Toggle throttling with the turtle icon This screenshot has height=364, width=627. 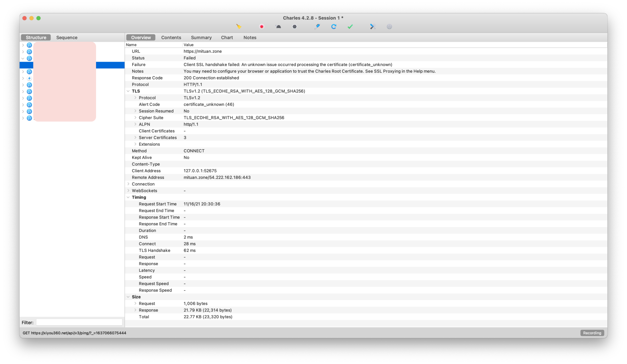[278, 27]
